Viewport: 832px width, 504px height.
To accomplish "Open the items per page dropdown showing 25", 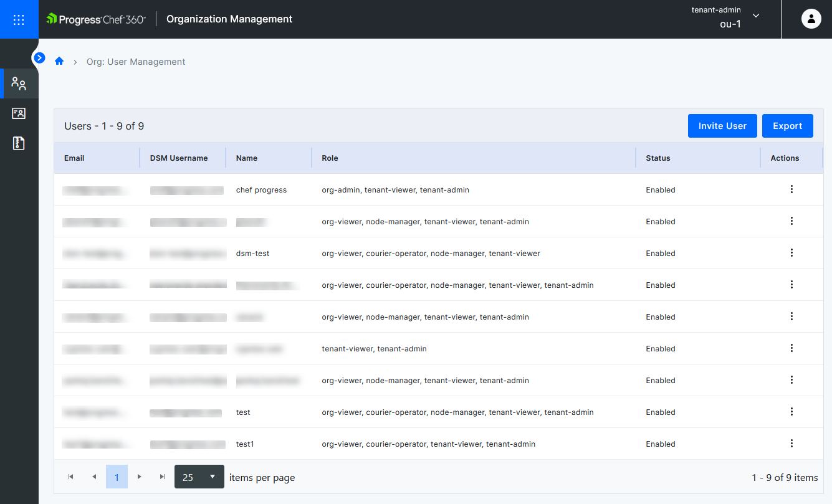I will pyautogui.click(x=199, y=476).
